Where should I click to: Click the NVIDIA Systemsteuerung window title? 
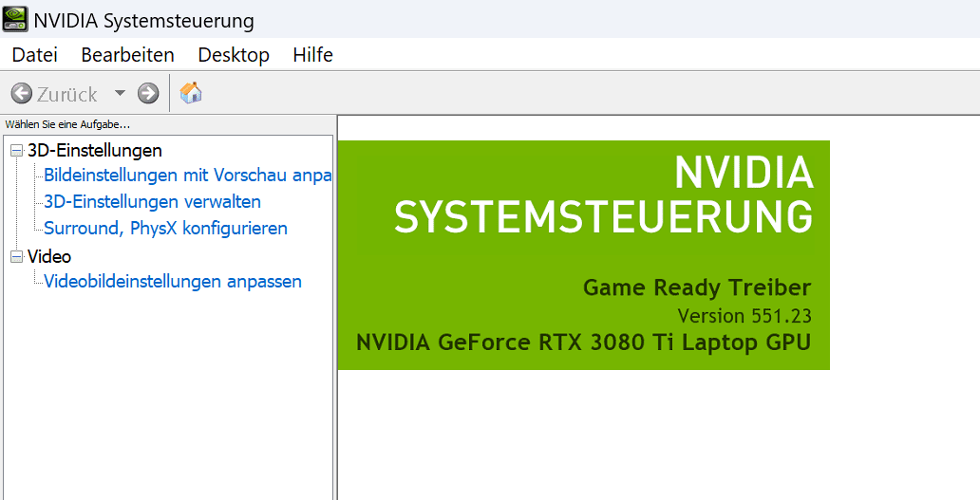tap(143, 21)
